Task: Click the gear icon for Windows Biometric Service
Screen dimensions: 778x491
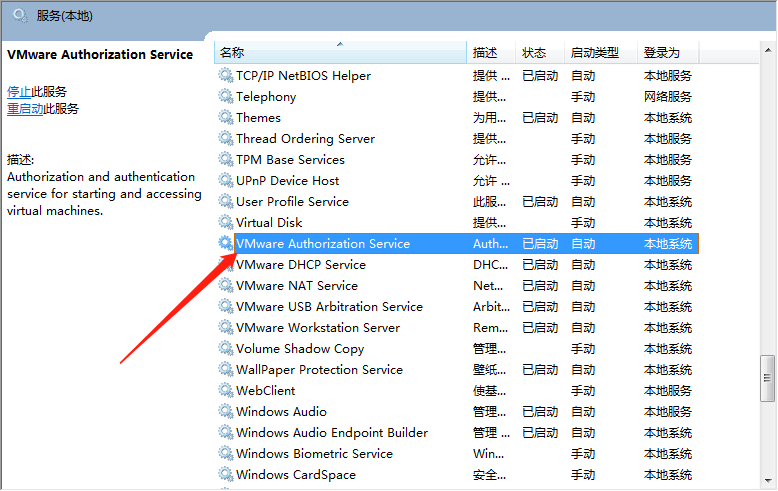Action: [226, 453]
